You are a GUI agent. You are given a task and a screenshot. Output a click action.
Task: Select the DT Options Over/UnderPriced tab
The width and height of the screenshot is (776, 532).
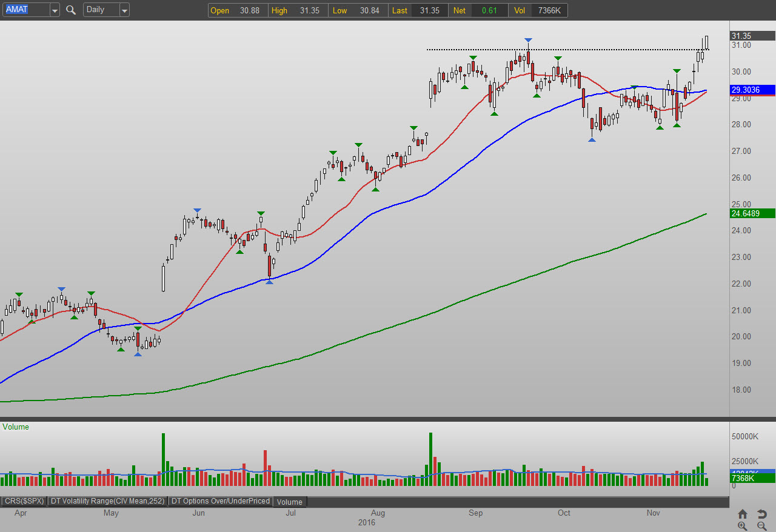pos(220,501)
